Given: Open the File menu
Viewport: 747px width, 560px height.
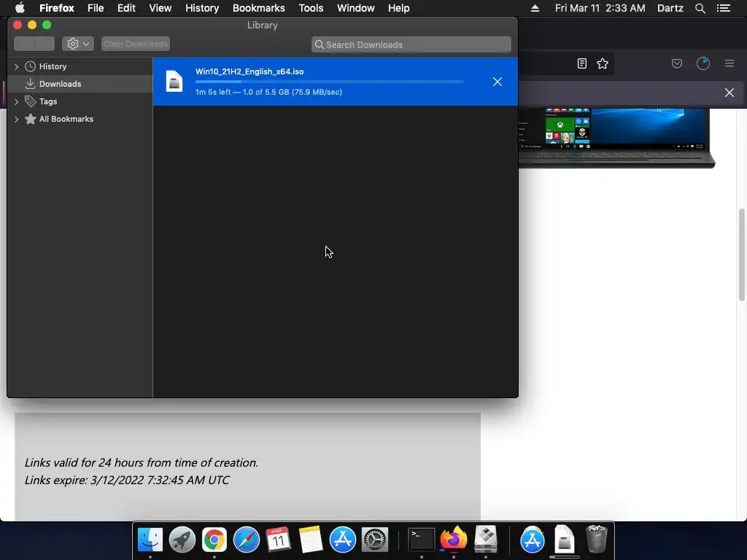Looking at the screenshot, I should pos(96,8).
